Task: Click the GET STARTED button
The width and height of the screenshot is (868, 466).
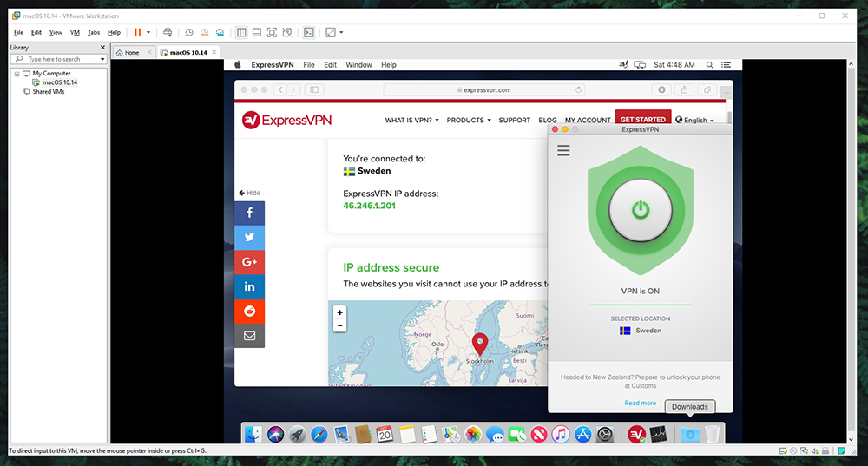Action: pos(642,118)
